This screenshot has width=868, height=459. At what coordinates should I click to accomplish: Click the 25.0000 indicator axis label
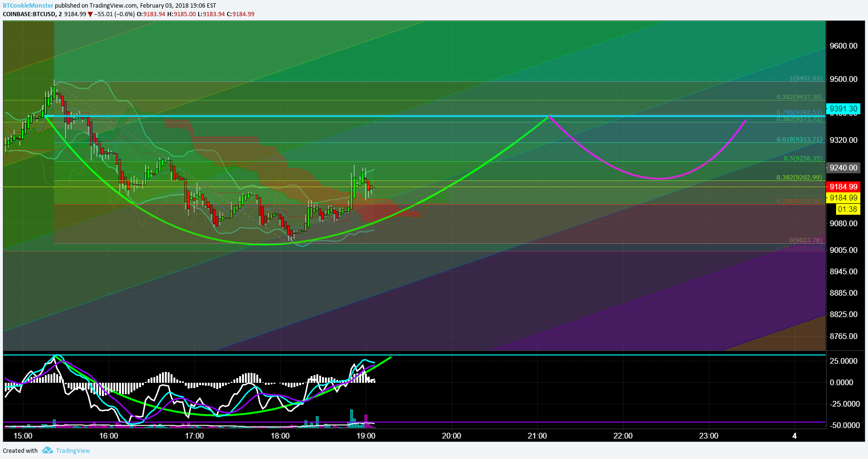point(844,361)
